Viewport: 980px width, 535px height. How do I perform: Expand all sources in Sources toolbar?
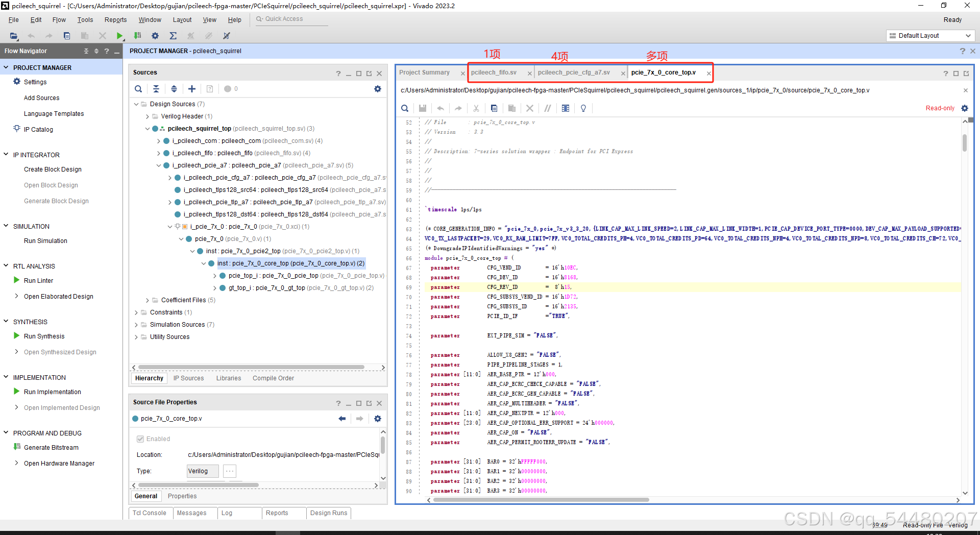174,89
